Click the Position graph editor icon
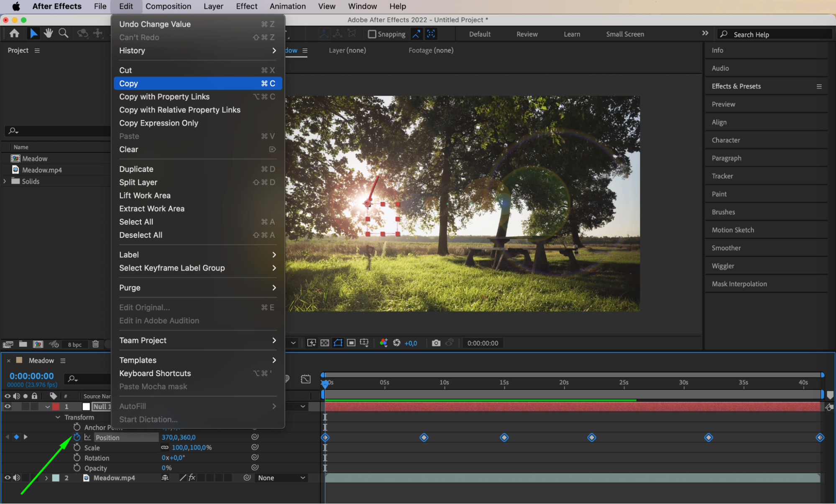 [87, 437]
